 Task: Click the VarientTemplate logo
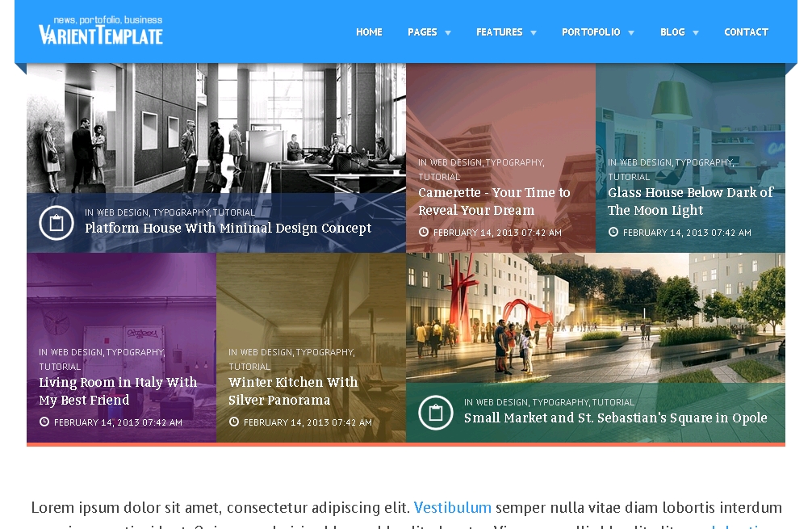[x=101, y=31]
